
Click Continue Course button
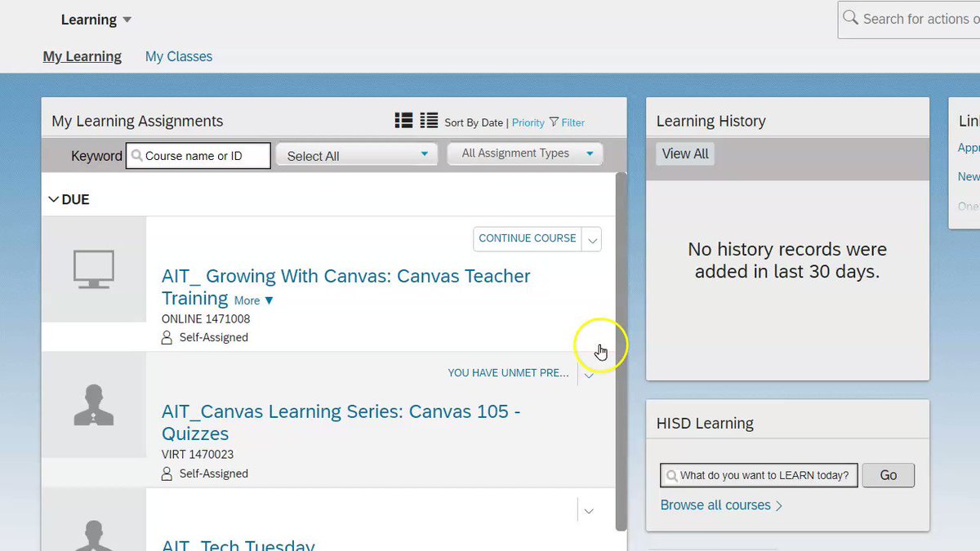(x=528, y=238)
